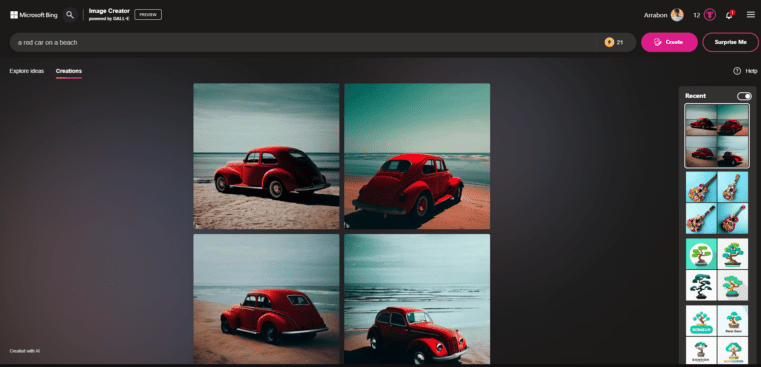Focus the prompt text field

303,42
